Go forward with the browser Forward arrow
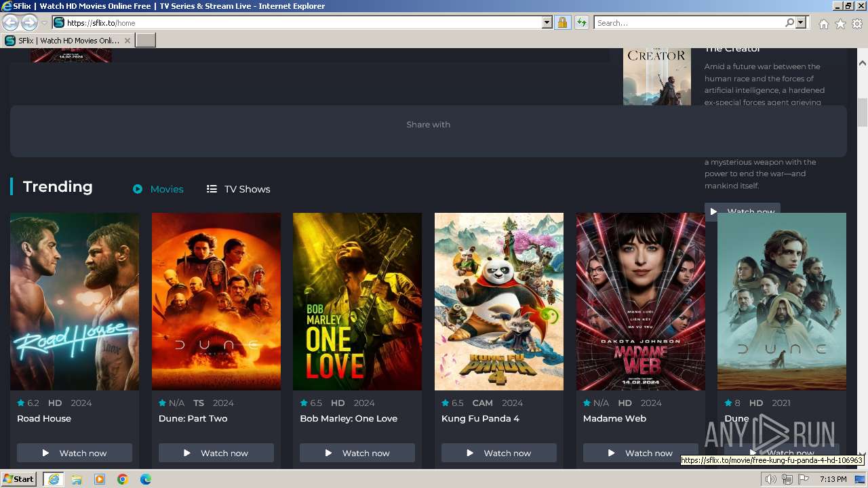Viewport: 868px width, 488px height. [x=29, y=22]
